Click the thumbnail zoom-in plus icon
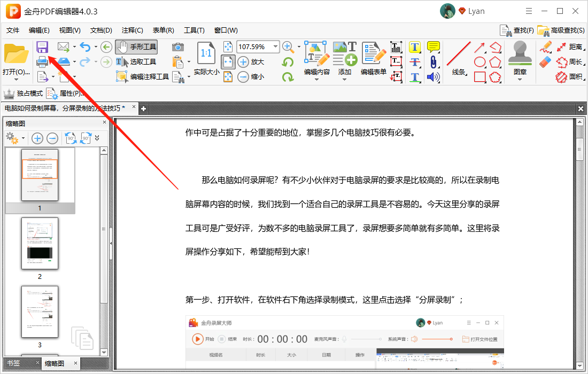The image size is (588, 374). point(37,139)
